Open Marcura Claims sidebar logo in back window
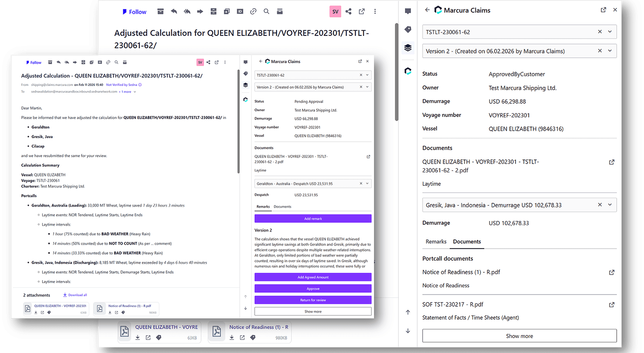The image size is (644, 353). tap(408, 71)
